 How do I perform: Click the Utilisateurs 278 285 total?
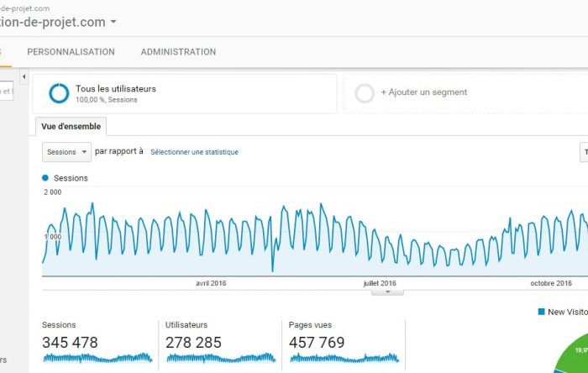coord(193,342)
